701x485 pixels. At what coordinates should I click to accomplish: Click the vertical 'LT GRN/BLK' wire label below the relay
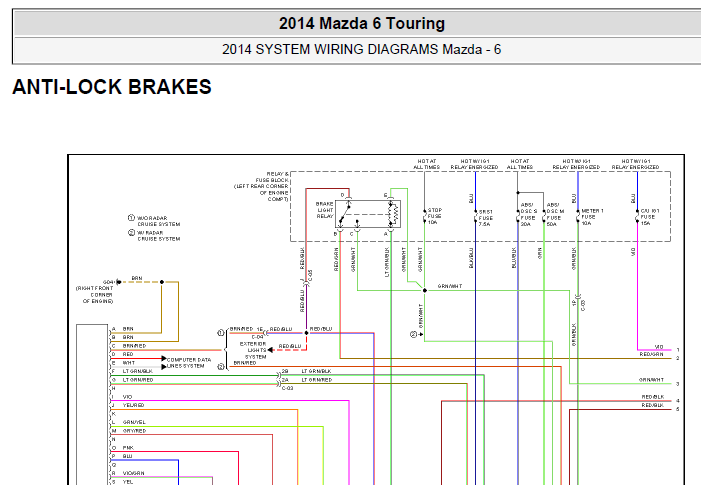tap(387, 262)
